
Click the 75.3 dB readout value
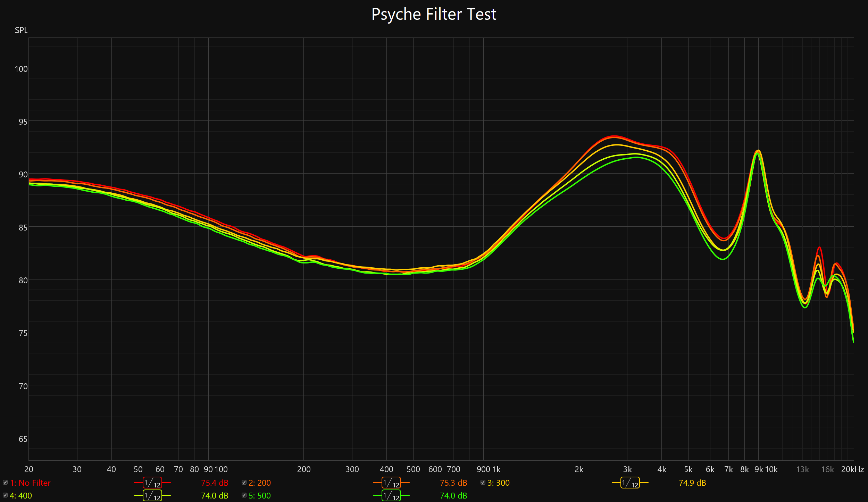[x=454, y=483]
